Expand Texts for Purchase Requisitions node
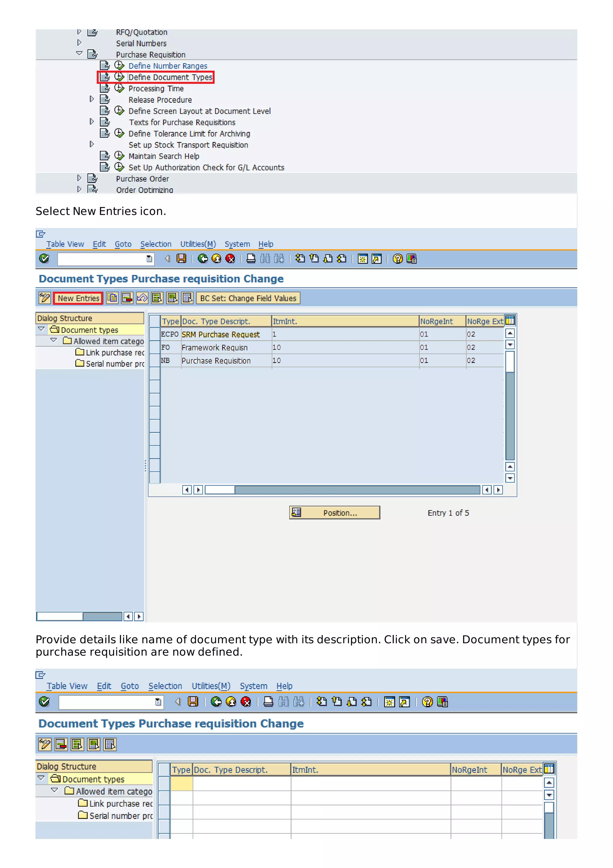Image resolution: width=613 pixels, height=868 pixels. [91, 122]
